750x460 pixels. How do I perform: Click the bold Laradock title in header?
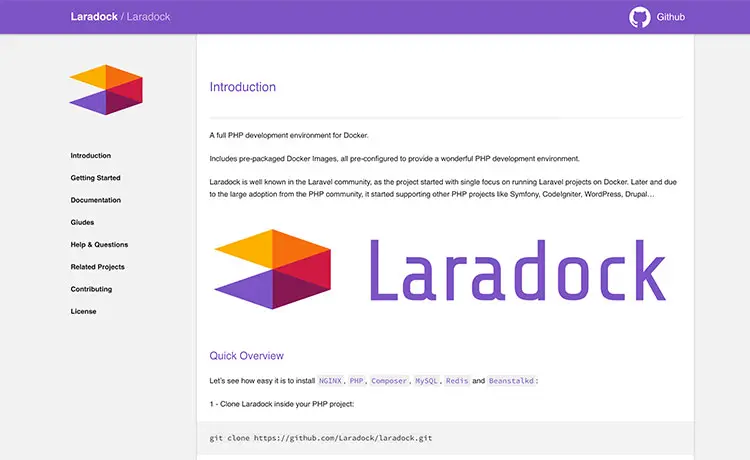pyautogui.click(x=94, y=17)
